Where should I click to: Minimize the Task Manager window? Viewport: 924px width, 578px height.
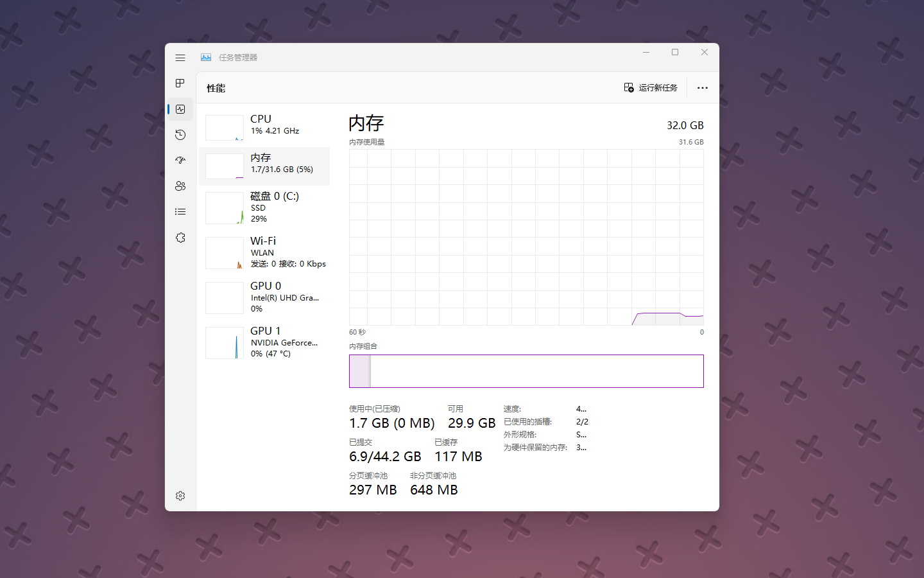[x=646, y=52]
